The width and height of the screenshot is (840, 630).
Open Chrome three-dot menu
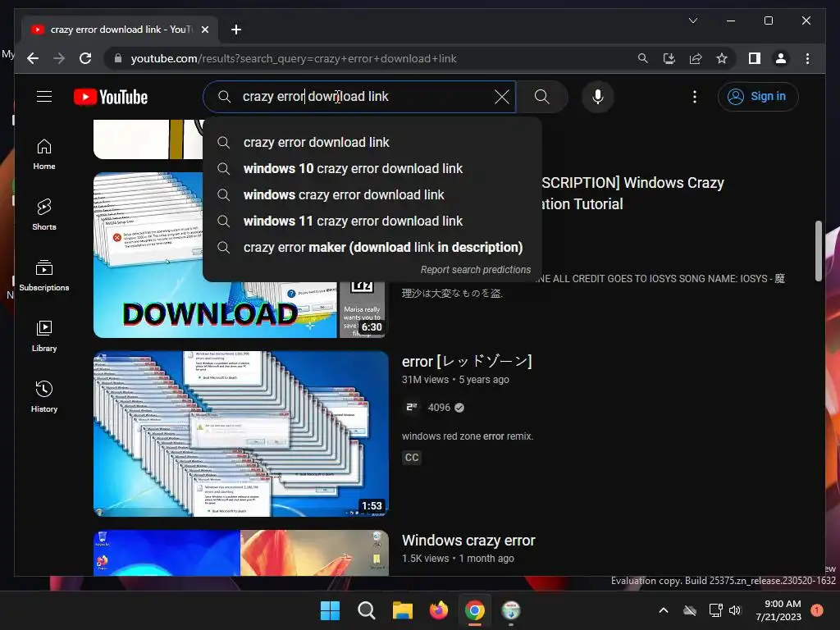coord(807,58)
